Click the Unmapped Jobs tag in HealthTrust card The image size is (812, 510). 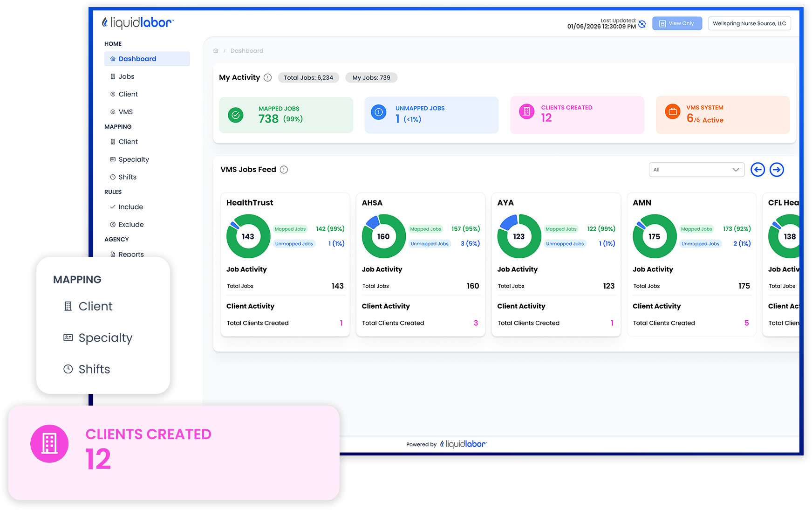pyautogui.click(x=294, y=244)
